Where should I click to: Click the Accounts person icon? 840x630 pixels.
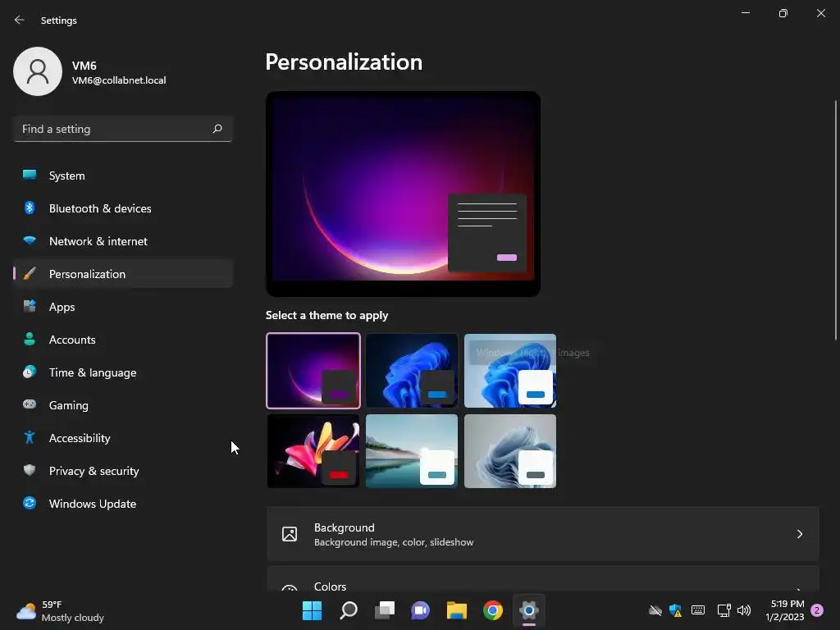click(x=30, y=339)
